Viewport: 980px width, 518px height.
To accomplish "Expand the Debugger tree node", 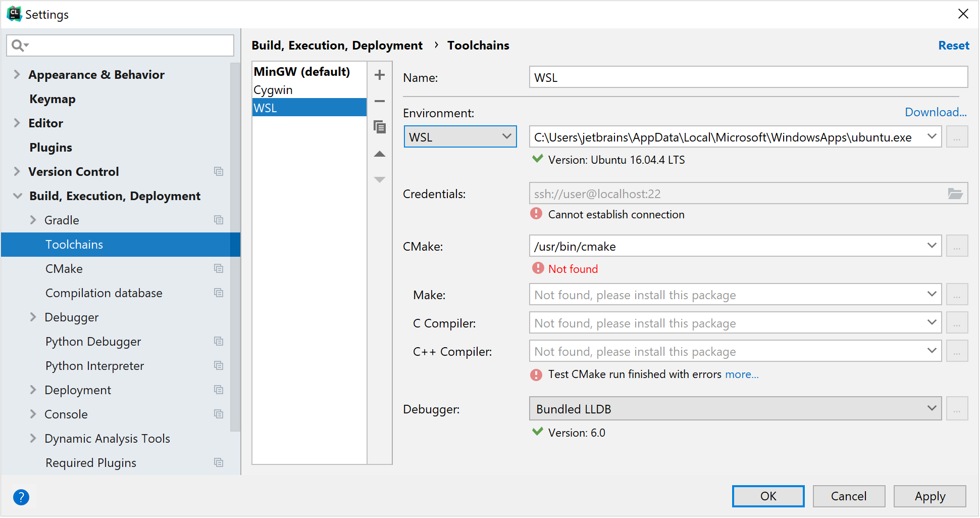I will click(33, 317).
